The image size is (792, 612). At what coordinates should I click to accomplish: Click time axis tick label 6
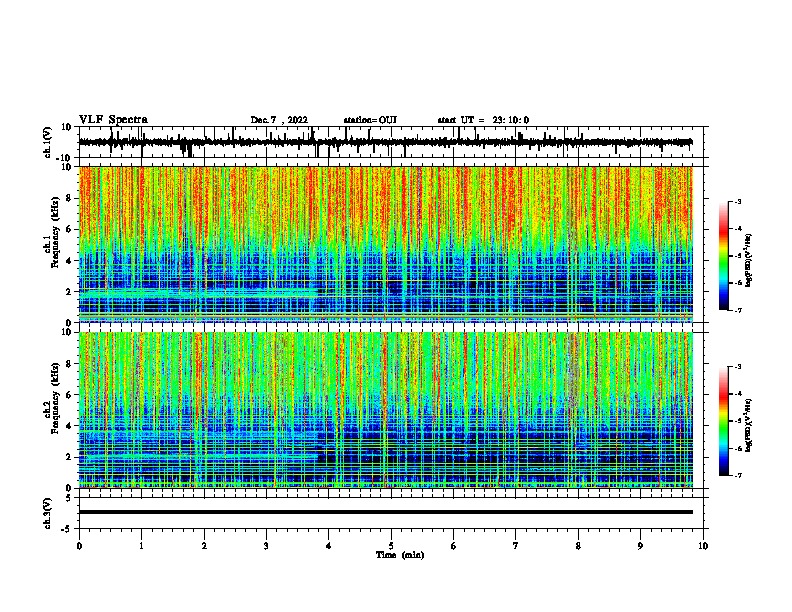click(454, 546)
